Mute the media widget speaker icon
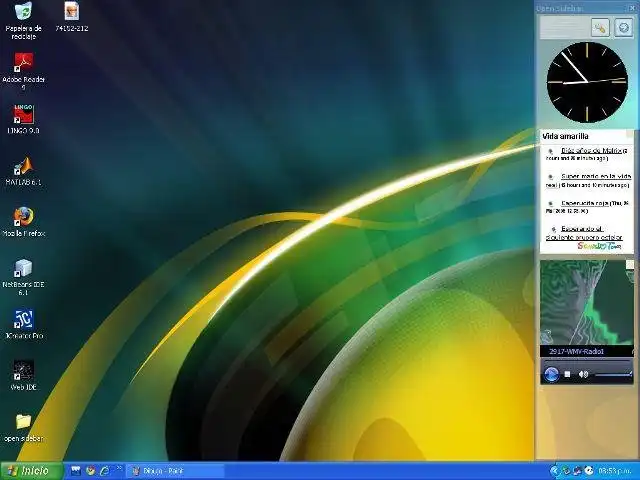The height and width of the screenshot is (480, 640). (x=584, y=374)
